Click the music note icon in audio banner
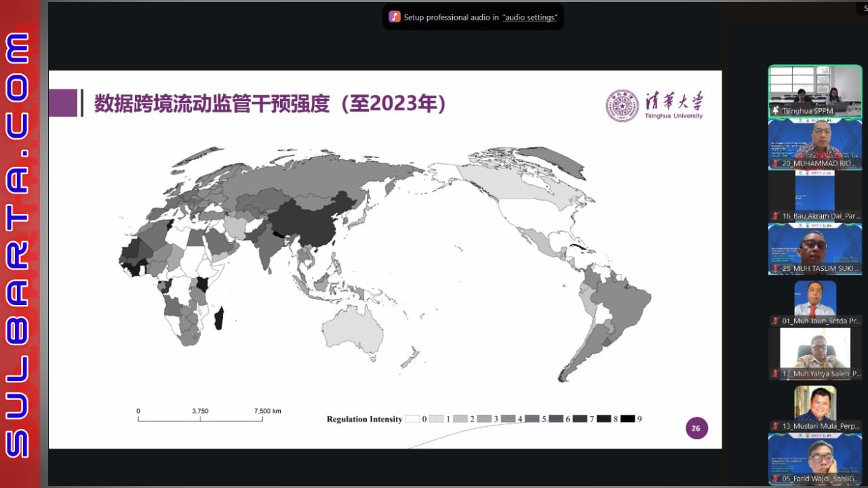 (395, 17)
